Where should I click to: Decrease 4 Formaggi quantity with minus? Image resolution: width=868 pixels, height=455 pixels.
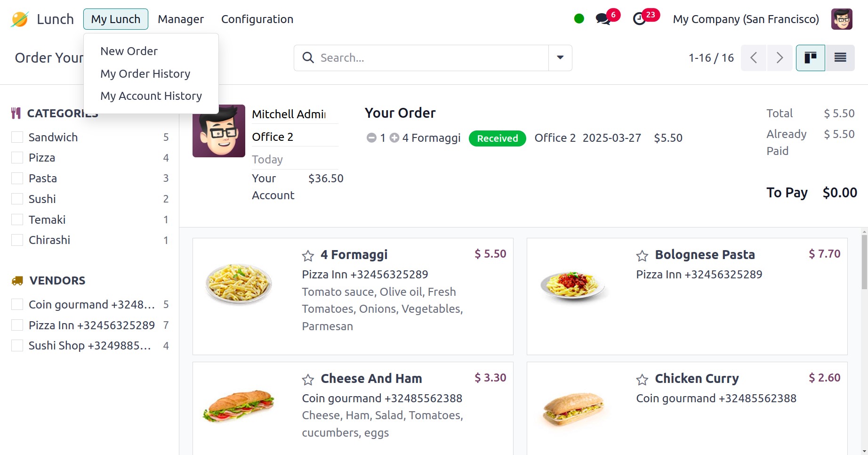[x=371, y=138]
